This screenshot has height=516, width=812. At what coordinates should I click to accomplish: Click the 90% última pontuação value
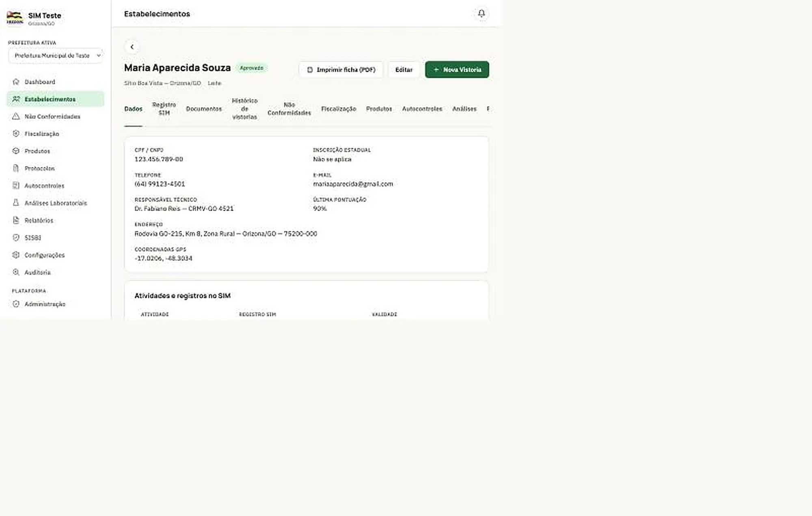(x=320, y=209)
